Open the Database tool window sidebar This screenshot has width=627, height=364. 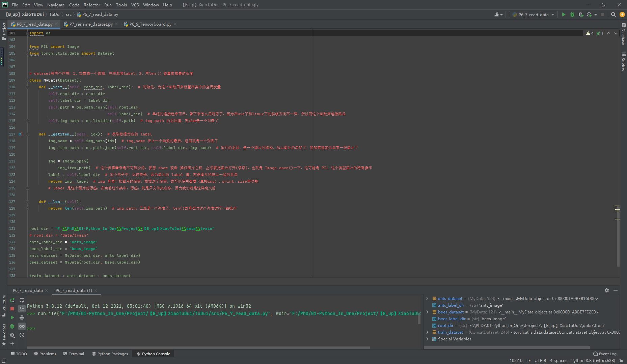(623, 34)
